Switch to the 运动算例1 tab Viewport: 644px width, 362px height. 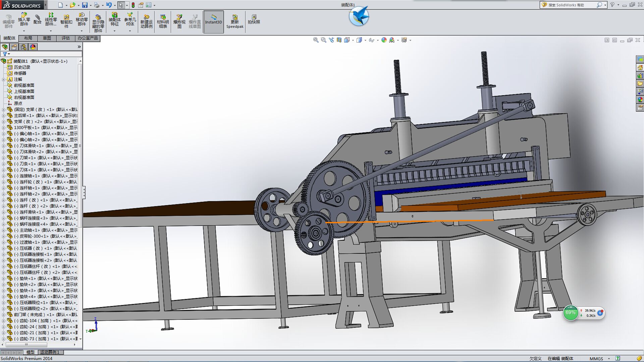click(49, 352)
